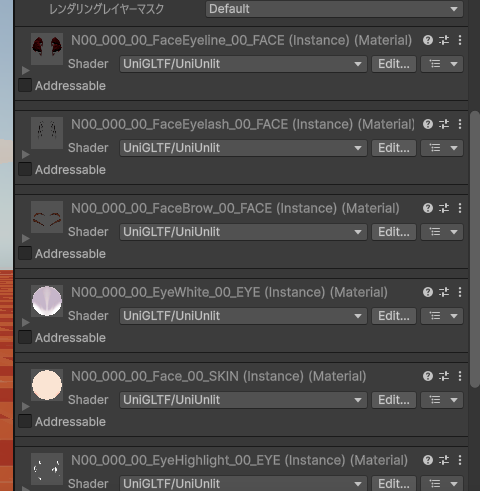Image resolution: width=480 pixels, height=491 pixels.
Task: Expand the EyeWhite material foldout arrow
Action: tap(26, 322)
